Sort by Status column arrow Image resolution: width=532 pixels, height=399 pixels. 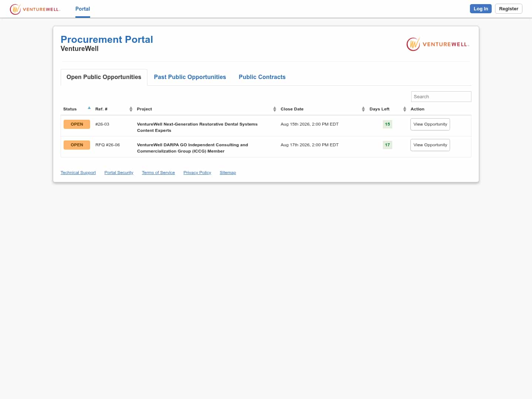pyautogui.click(x=89, y=108)
